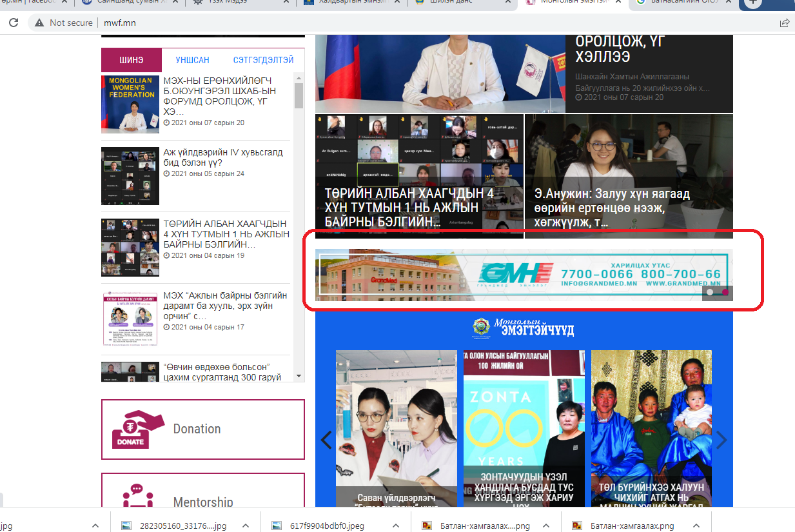The image size is (795, 532).
Task: Switch to the УНШСАН tab
Action: coord(192,60)
